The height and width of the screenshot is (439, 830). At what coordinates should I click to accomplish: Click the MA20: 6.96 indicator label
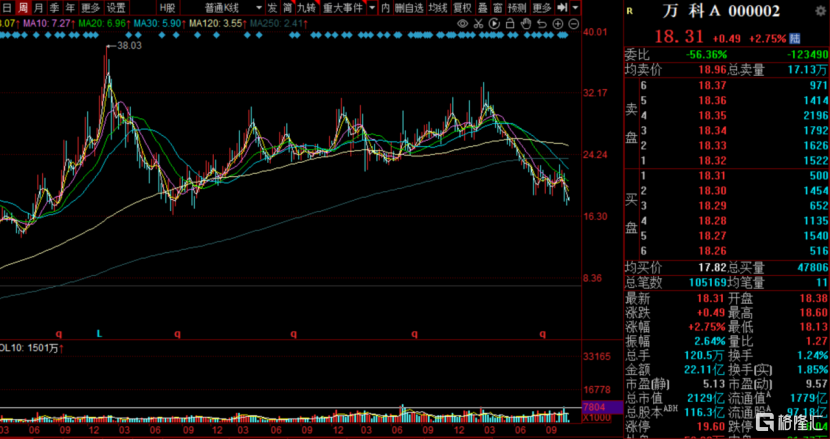click(x=103, y=24)
